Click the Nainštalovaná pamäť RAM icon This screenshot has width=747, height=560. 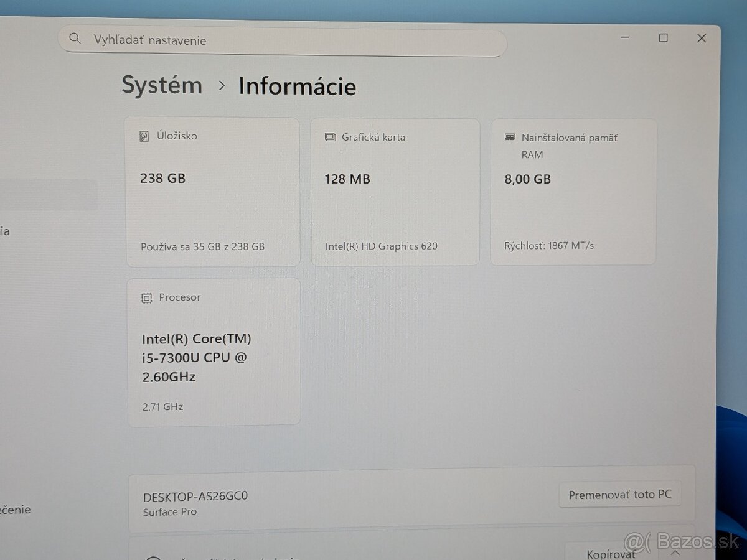511,137
